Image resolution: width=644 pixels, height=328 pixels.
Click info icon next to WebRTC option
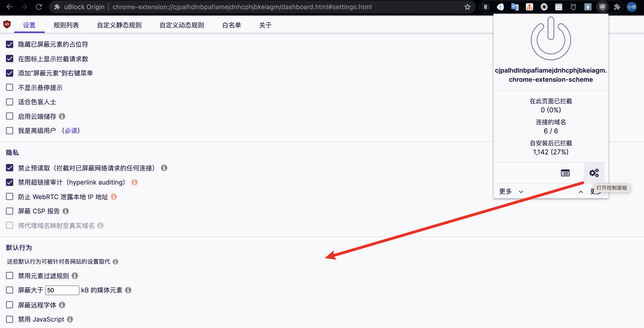click(x=114, y=197)
